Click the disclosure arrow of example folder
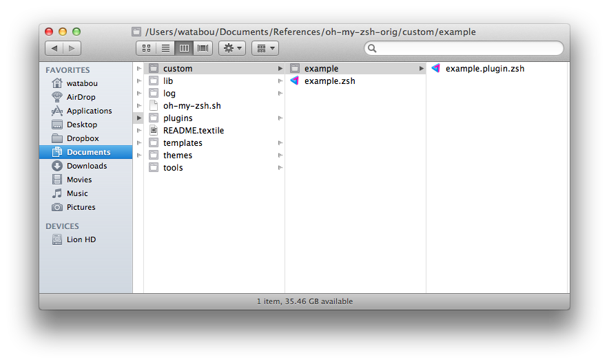 coord(422,68)
